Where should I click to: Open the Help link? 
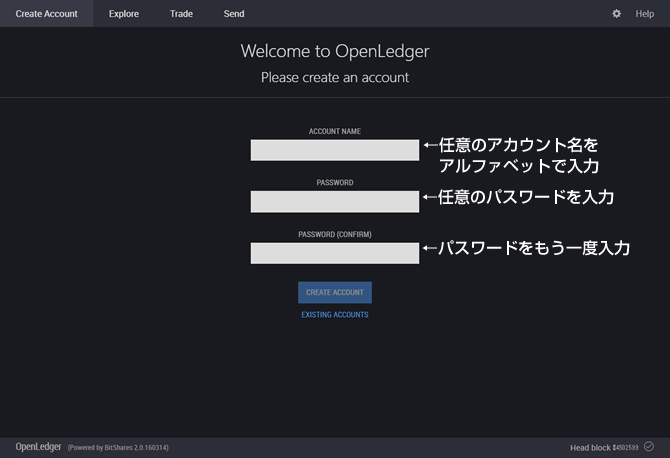(644, 14)
